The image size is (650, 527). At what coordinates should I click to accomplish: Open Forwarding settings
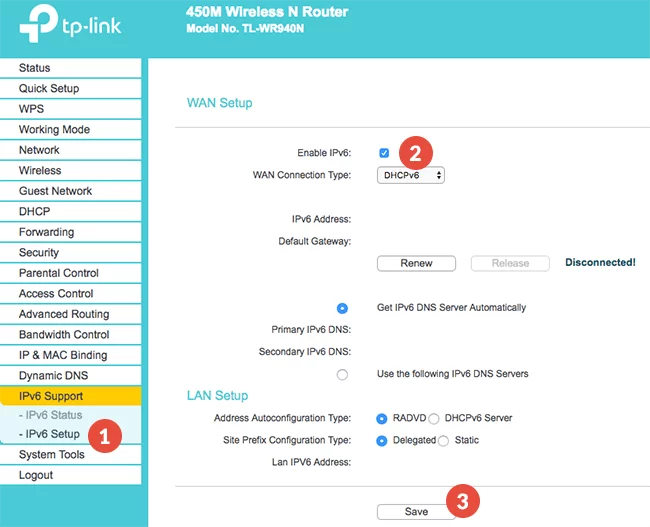click(70, 232)
